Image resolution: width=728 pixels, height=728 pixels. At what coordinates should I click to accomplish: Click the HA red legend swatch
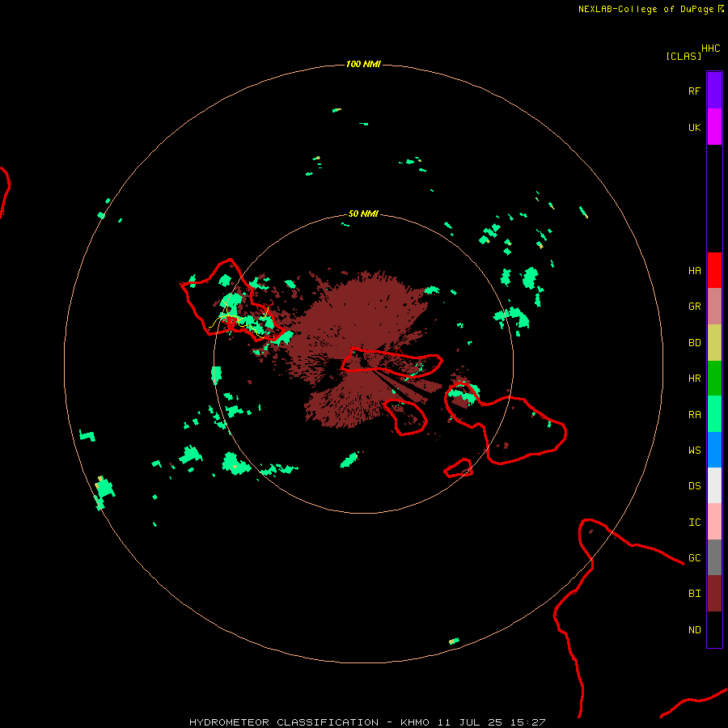(x=714, y=270)
